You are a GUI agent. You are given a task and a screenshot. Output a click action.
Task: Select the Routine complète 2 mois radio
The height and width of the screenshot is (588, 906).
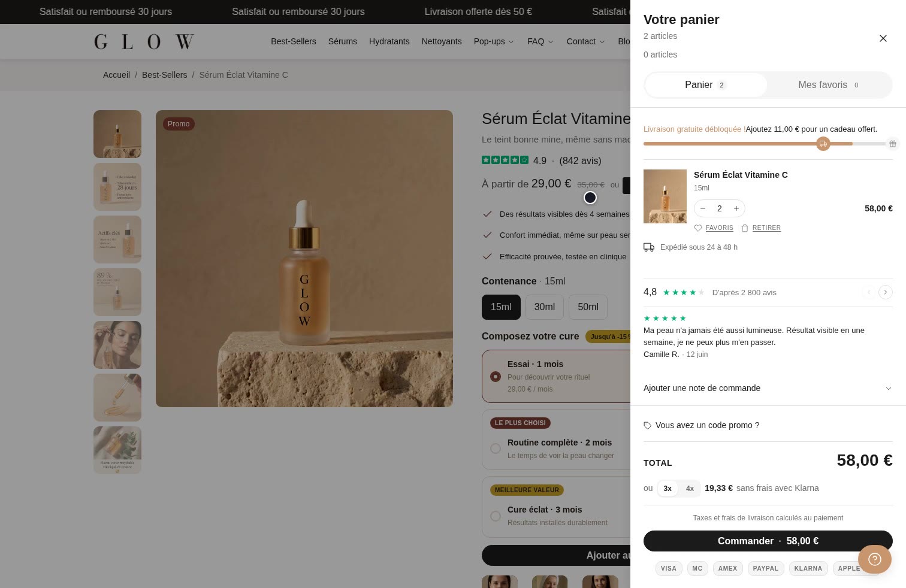pyautogui.click(x=496, y=448)
